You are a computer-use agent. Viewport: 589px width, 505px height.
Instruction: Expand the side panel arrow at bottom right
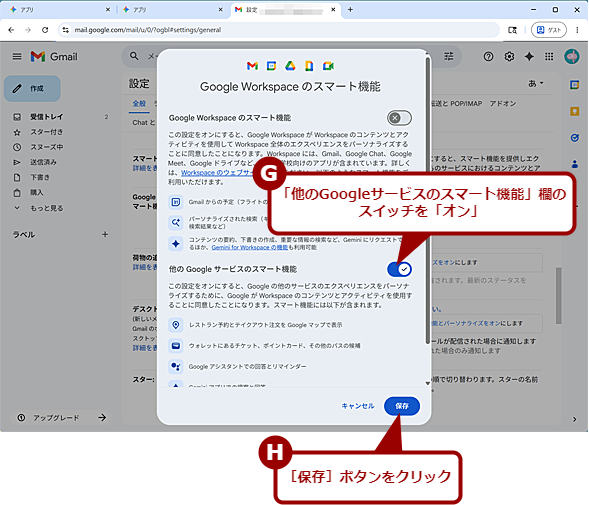tap(574, 419)
